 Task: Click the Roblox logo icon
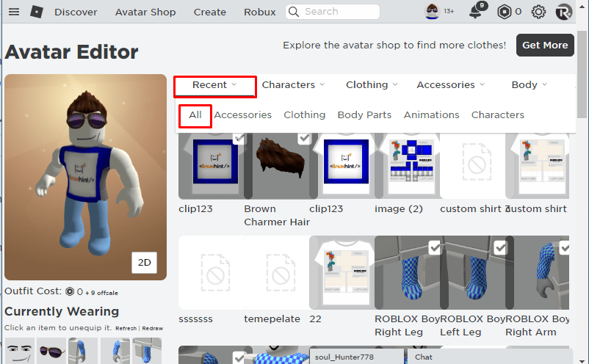click(37, 12)
